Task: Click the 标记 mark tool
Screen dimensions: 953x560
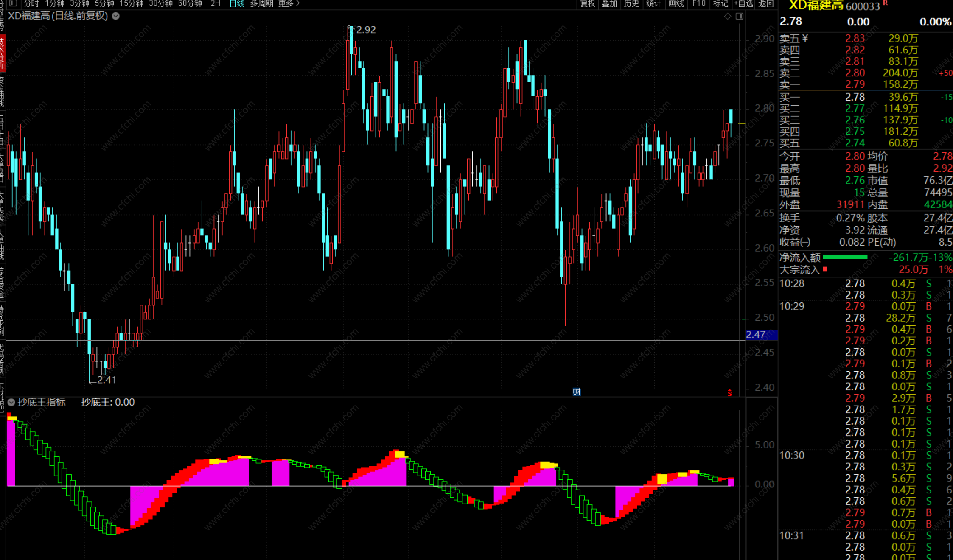Action: [x=720, y=4]
